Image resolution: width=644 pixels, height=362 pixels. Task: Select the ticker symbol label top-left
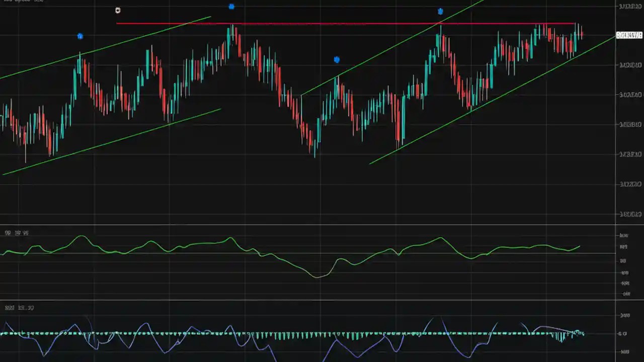pyautogui.click(x=10, y=2)
